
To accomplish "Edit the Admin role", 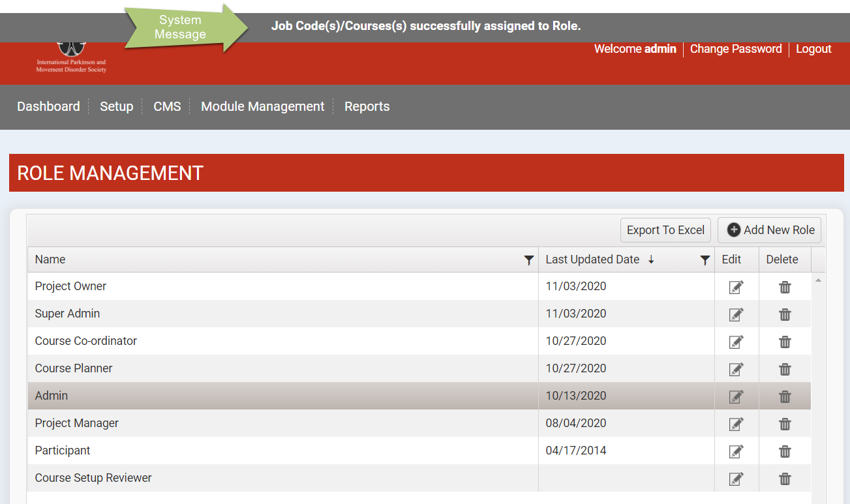I will pos(736,396).
